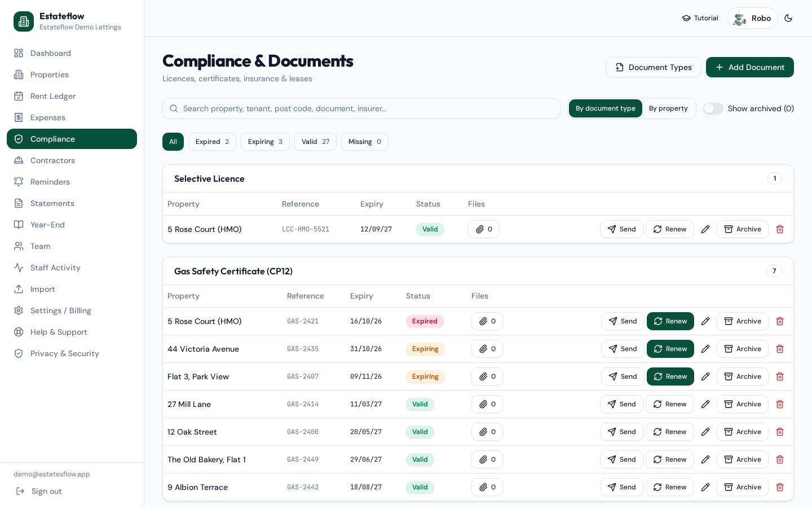Open attached files for GAS-2421

pyautogui.click(x=487, y=321)
